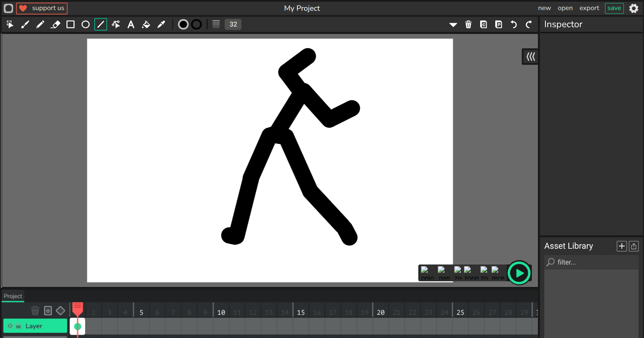Toggle the lock on Layer

[18, 326]
